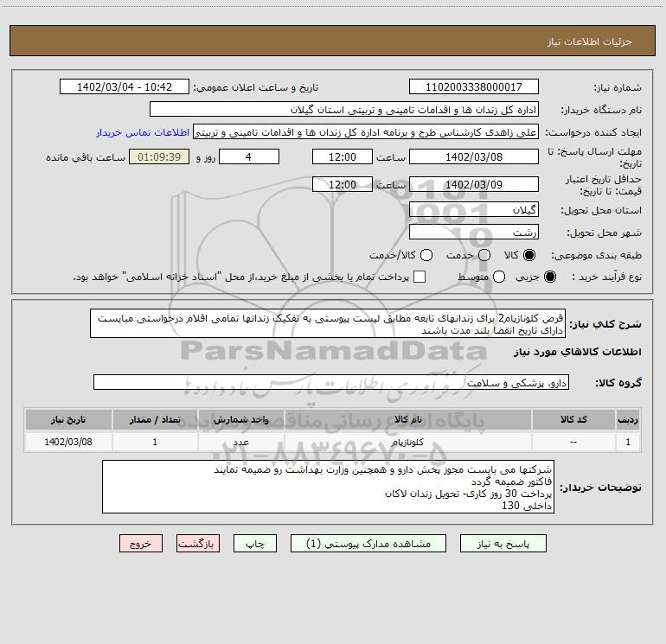The height and width of the screenshot is (644, 666).
Task: Click the تاریخ نیاز column header
Action: [x=68, y=419]
